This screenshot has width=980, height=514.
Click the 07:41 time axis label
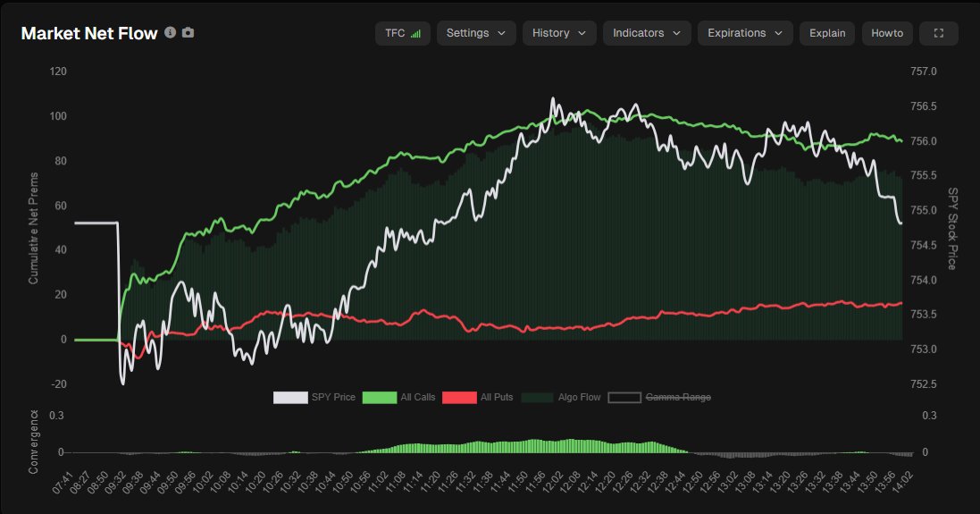tap(63, 481)
